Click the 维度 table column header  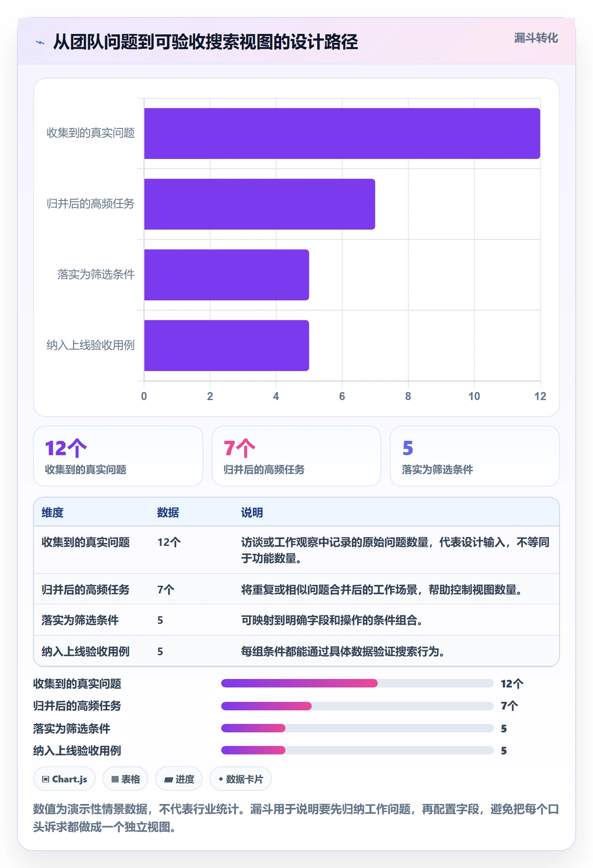click(53, 513)
